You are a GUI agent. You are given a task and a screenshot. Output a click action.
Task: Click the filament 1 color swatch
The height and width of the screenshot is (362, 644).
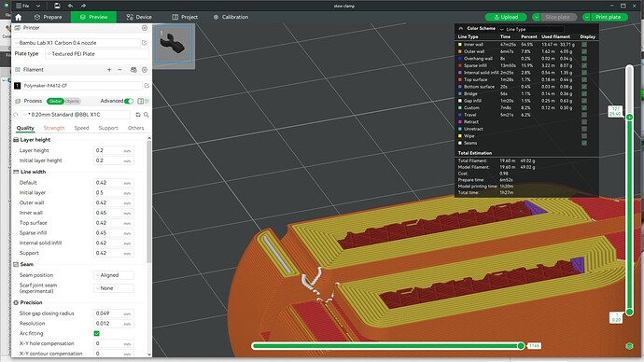coord(17,86)
